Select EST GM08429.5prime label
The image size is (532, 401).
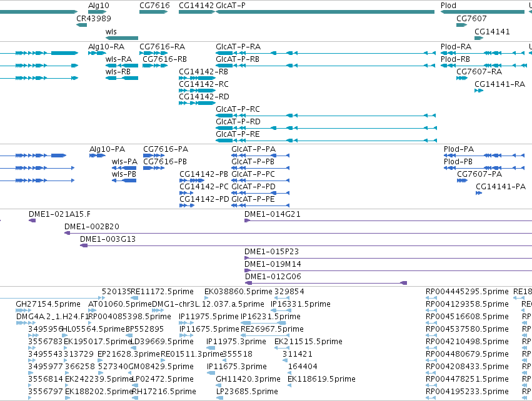(161, 367)
